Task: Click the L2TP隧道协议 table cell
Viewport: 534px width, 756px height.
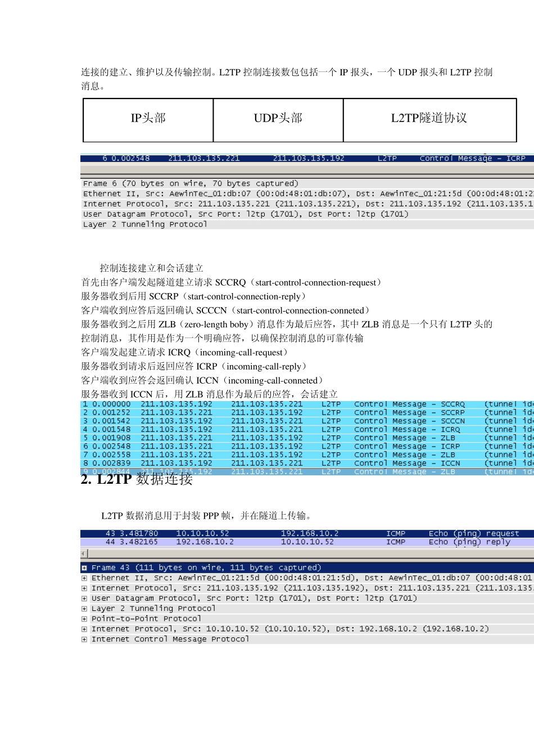Action: pyautogui.click(x=429, y=120)
